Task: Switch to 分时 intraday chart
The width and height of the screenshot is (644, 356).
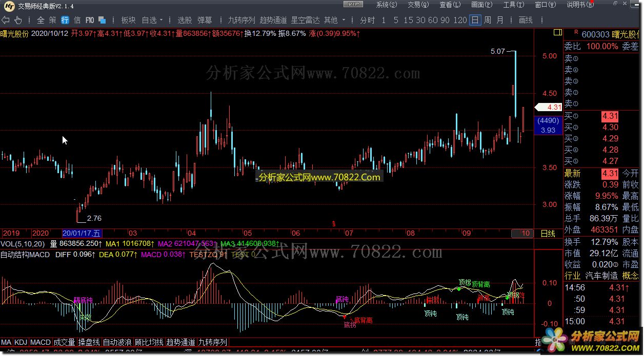Action: tap(367, 20)
